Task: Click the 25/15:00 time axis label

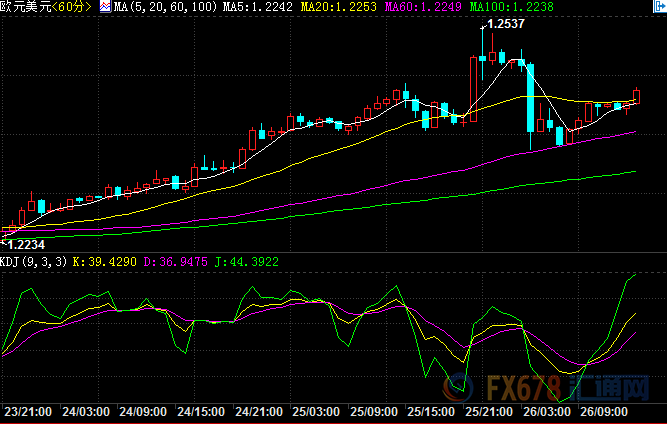Action: click(431, 412)
